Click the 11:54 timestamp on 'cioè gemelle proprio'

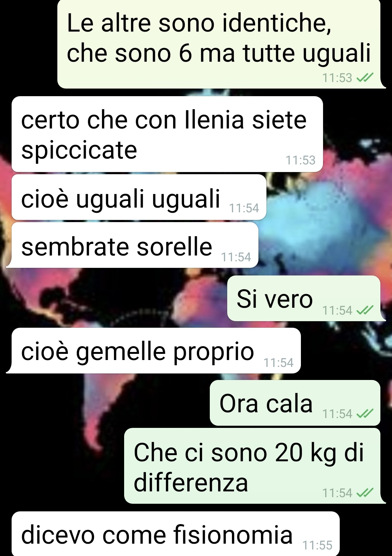[x=278, y=363]
